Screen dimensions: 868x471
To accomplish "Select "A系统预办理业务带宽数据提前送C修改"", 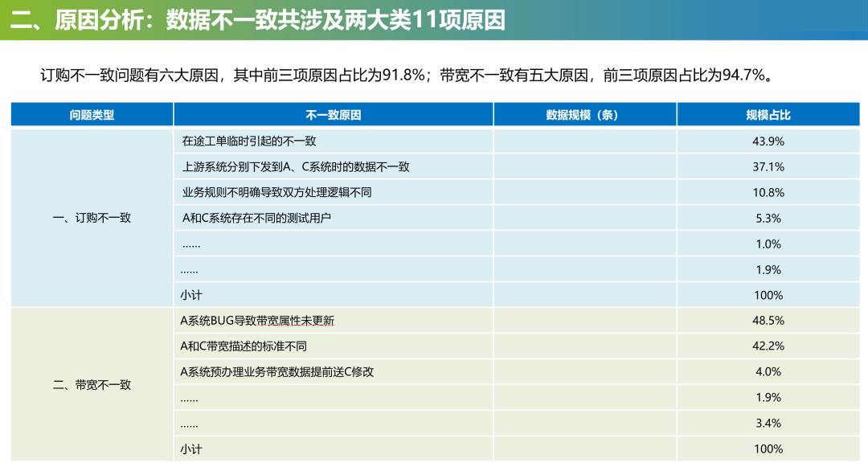I will coord(276,372).
